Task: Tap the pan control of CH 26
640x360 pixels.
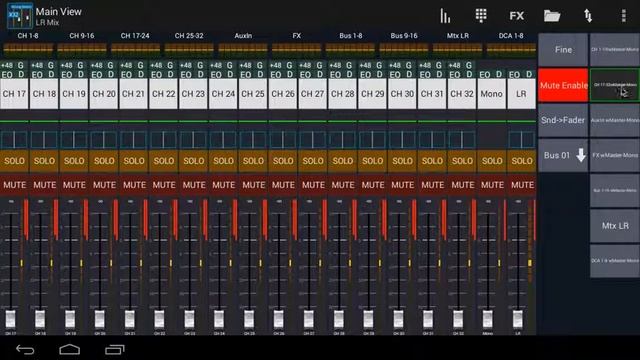Action: click(x=283, y=140)
